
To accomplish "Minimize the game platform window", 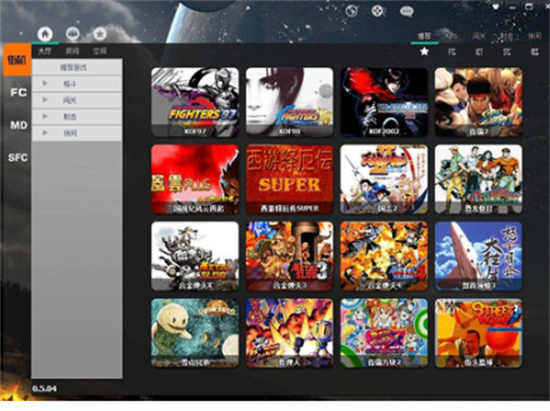I will 513,7.
